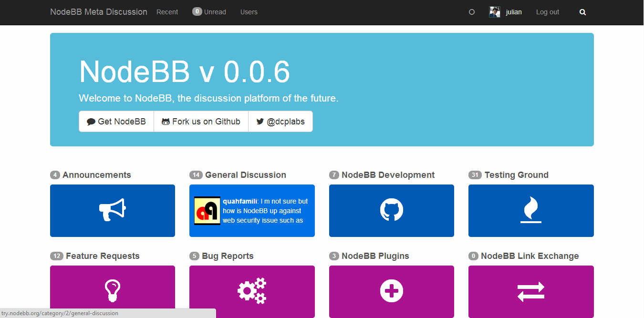Open quahfamili's avatar in General Discussion tile
The image size is (644, 318).
(x=207, y=211)
